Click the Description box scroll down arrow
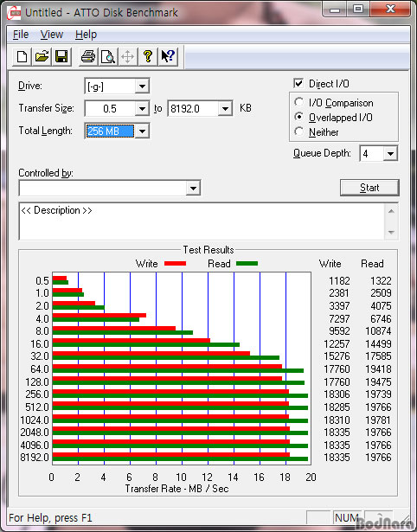The height and width of the screenshot is (532, 417). (x=391, y=233)
